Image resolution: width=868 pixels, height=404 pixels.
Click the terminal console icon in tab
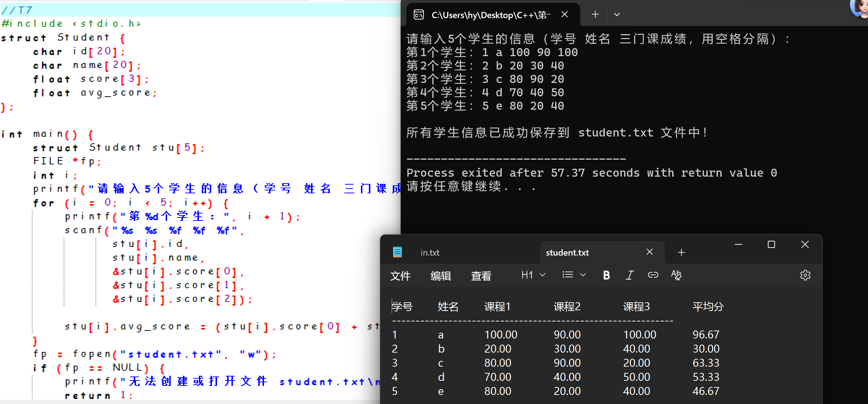(x=419, y=15)
